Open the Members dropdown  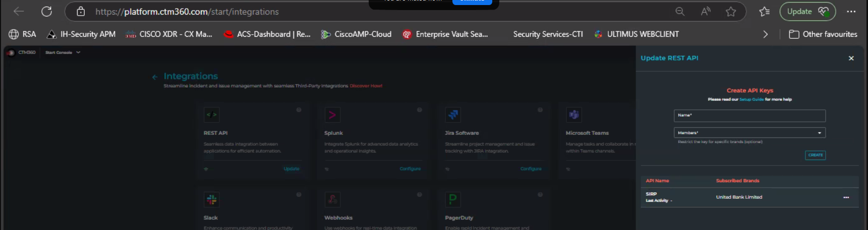click(749, 133)
